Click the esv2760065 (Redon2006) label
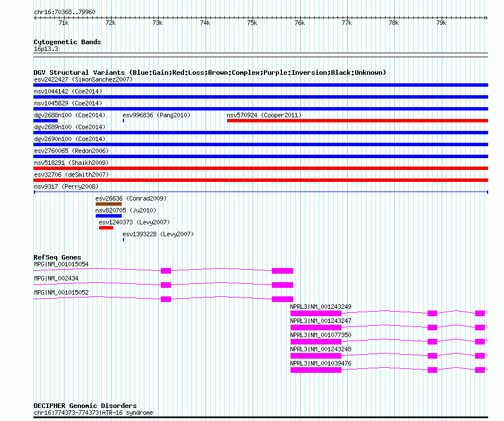The height and width of the screenshot is (421, 504). [x=71, y=151]
